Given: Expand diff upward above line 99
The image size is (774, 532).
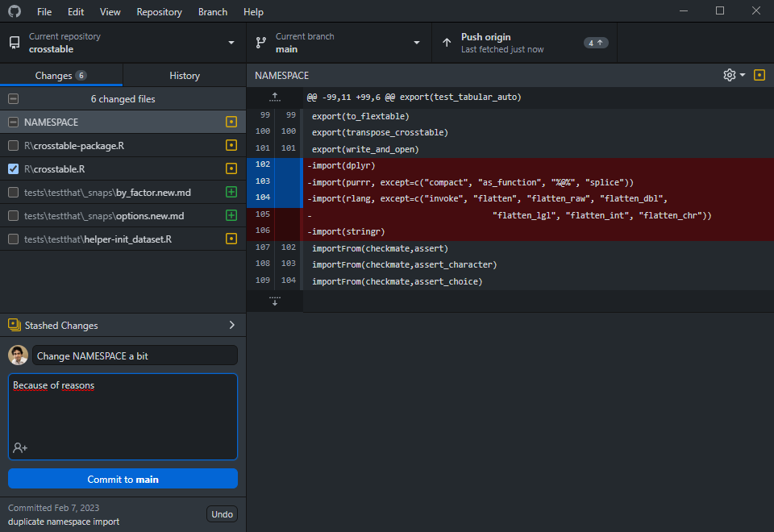Looking at the screenshot, I should click(x=274, y=97).
